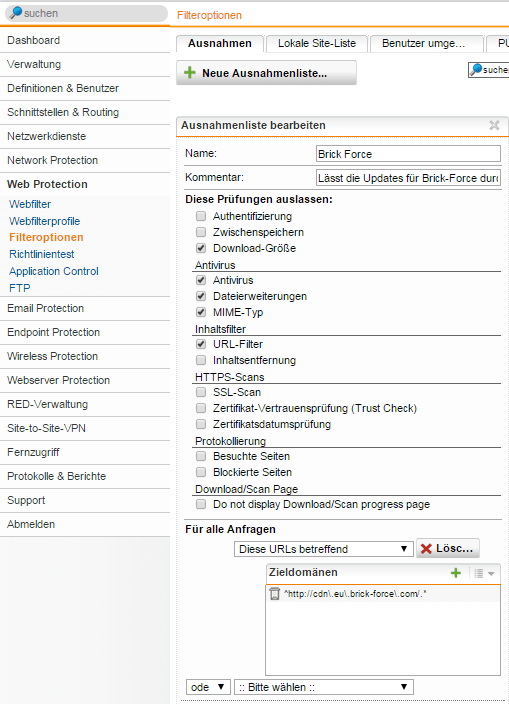The width and height of the screenshot is (509, 704).
Task: Click the red X Lösc... button
Action: (x=448, y=548)
